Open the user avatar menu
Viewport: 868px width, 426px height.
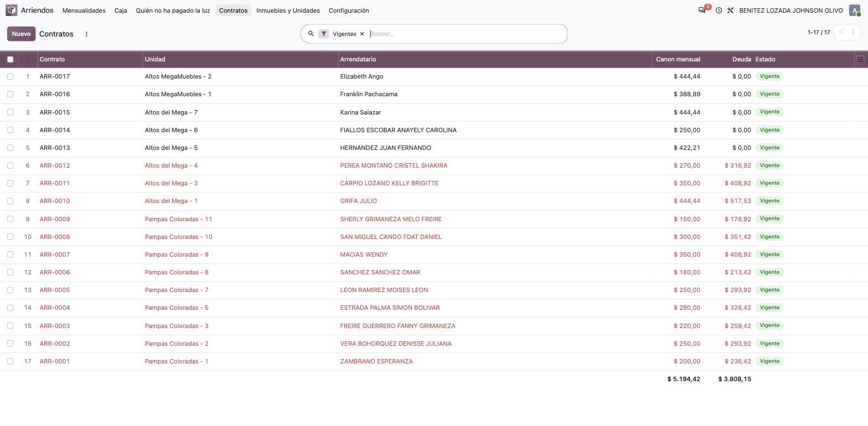pyautogui.click(x=855, y=11)
